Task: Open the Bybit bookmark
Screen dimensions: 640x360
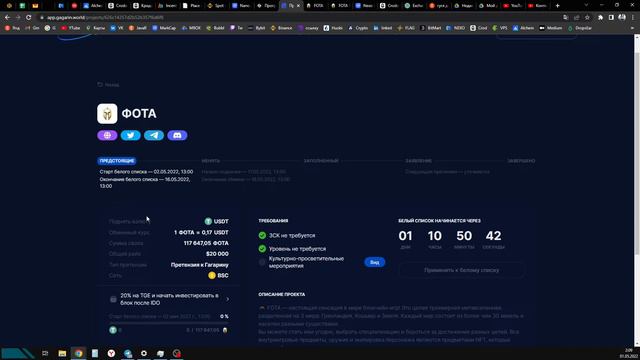Action: pyautogui.click(x=256, y=28)
